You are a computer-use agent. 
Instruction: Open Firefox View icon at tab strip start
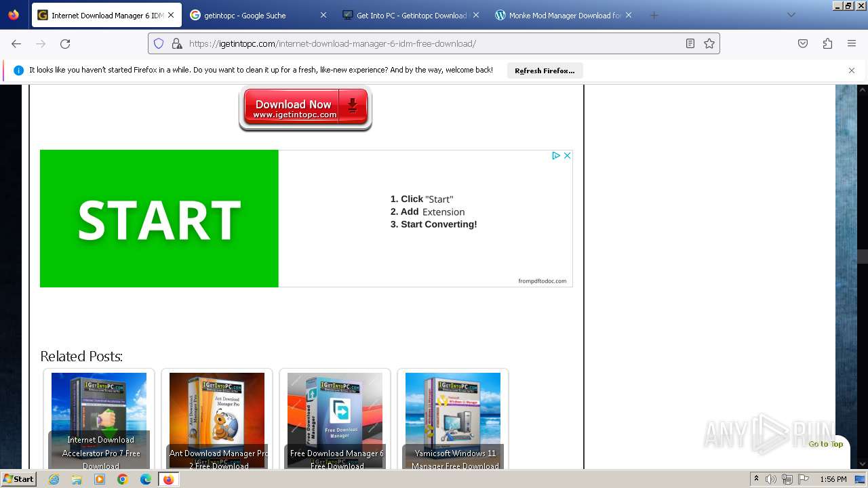pos(14,15)
